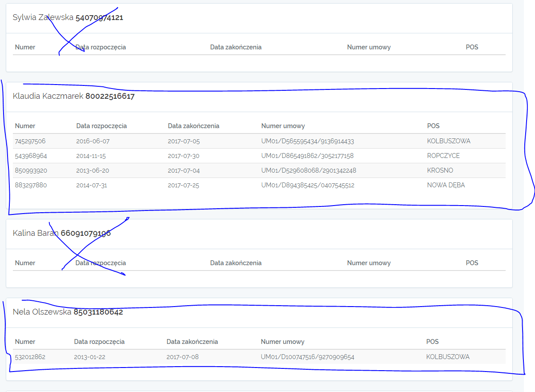
Task: Select the client Kalina Baran
Action: (36, 233)
